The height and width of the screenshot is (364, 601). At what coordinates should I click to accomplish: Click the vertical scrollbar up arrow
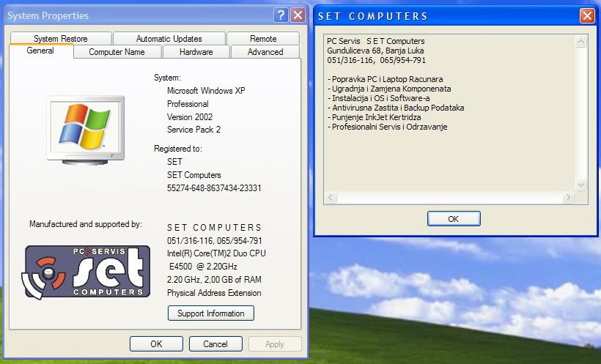point(580,42)
